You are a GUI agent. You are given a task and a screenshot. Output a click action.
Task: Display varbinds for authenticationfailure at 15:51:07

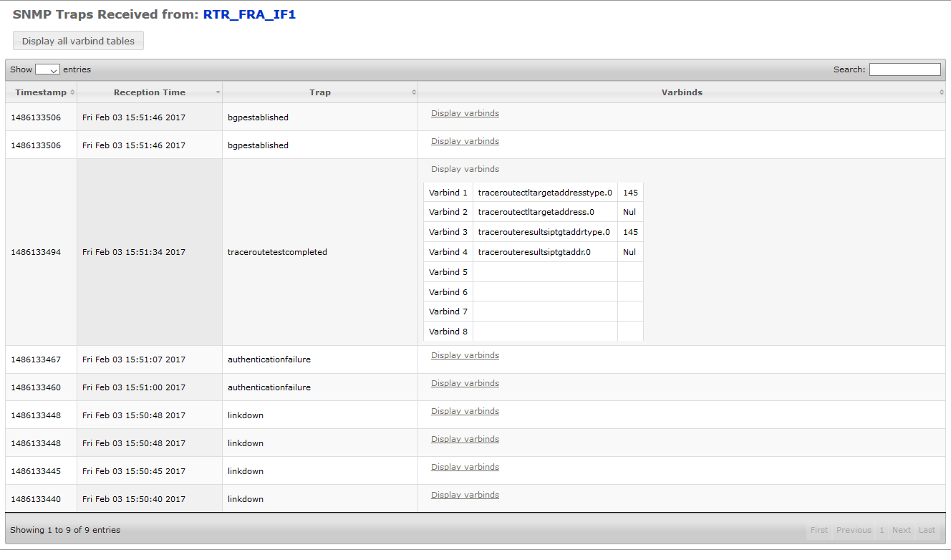pos(464,354)
